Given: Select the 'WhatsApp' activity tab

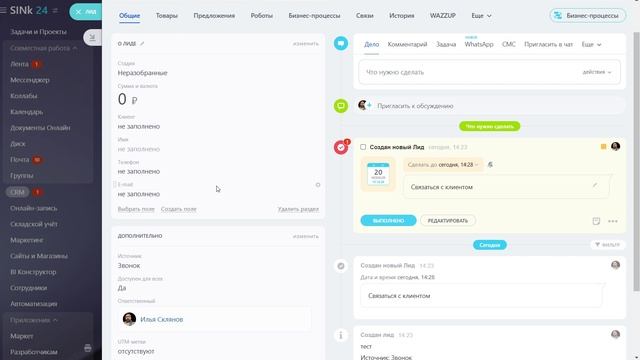Looking at the screenshot, I should pos(479,44).
